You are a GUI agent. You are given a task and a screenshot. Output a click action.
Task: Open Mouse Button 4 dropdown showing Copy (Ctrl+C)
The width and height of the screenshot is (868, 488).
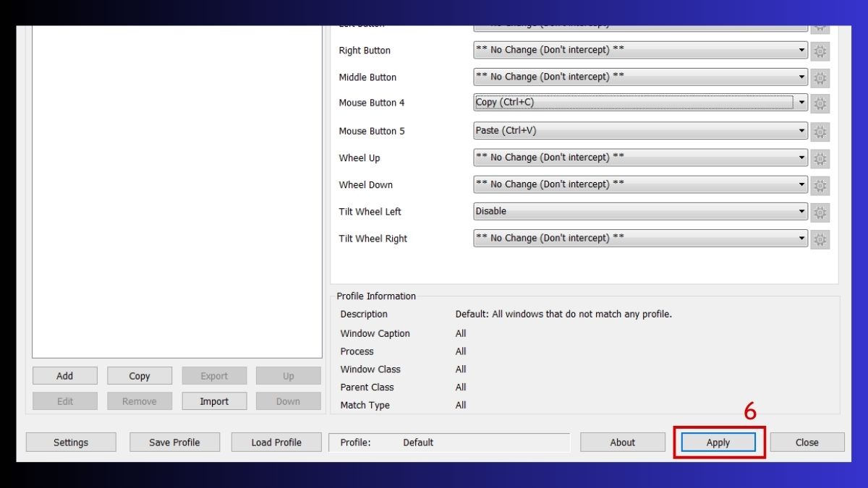pyautogui.click(x=641, y=103)
